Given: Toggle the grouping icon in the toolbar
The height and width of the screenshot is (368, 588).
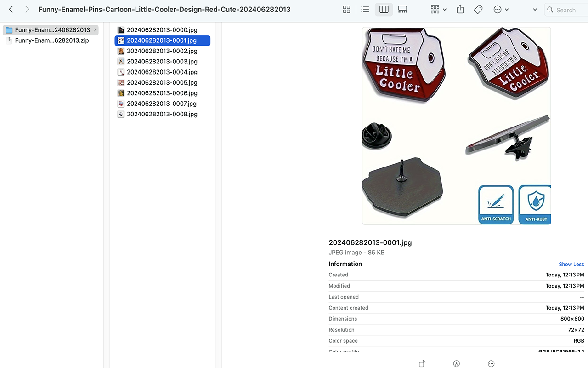Looking at the screenshot, I should 435,9.
